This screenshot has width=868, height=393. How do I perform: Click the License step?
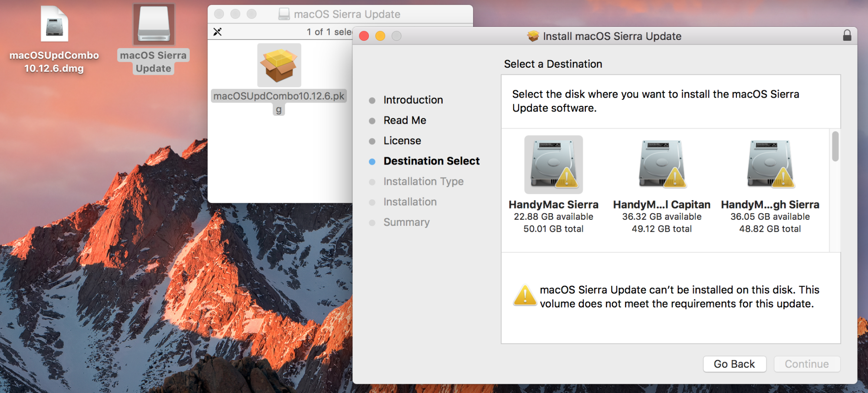tap(402, 141)
